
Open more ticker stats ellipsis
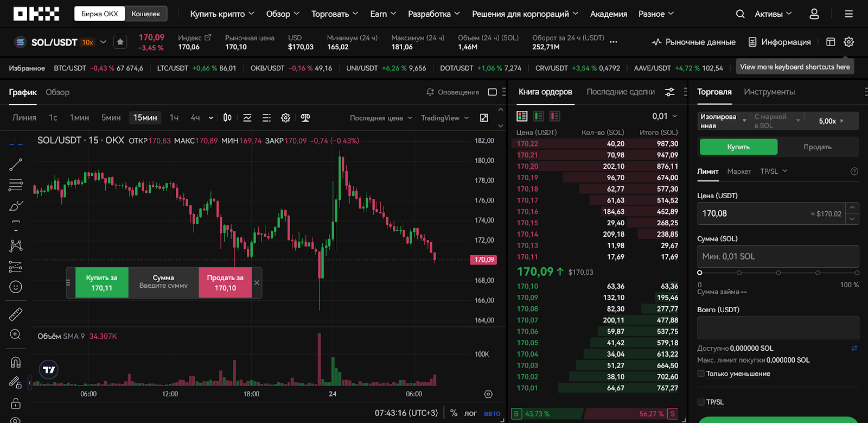click(x=614, y=42)
